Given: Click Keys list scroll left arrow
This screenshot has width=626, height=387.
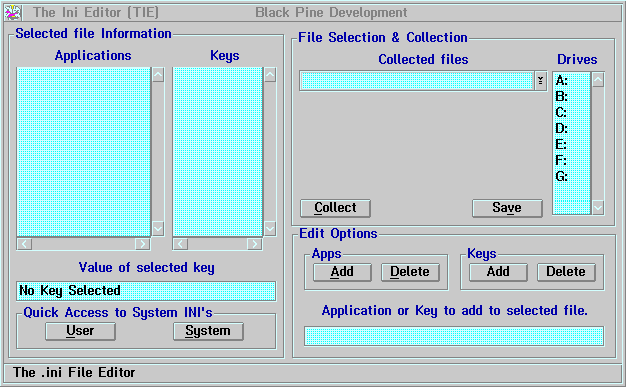Looking at the screenshot, I should pyautogui.click(x=180, y=244).
